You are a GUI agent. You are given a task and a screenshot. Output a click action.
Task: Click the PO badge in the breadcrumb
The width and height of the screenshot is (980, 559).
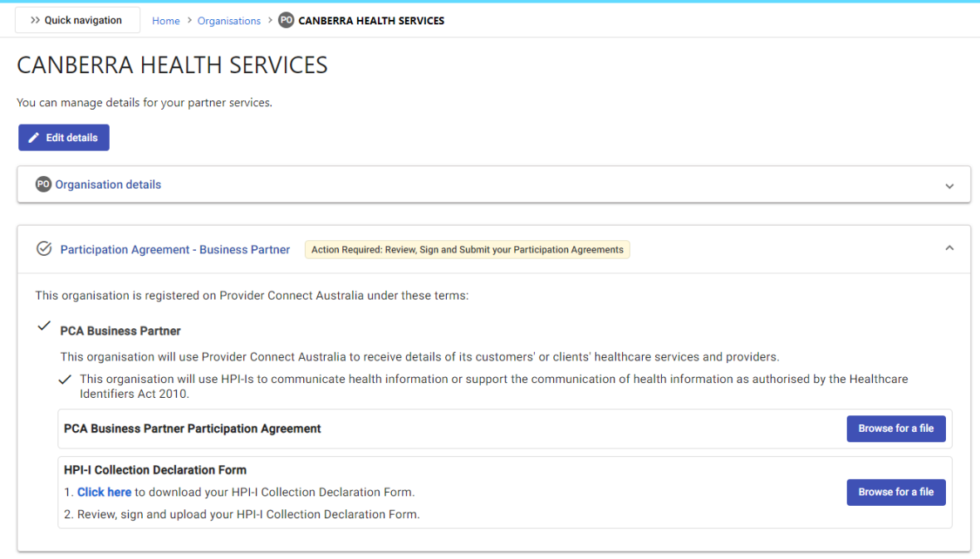[286, 20]
